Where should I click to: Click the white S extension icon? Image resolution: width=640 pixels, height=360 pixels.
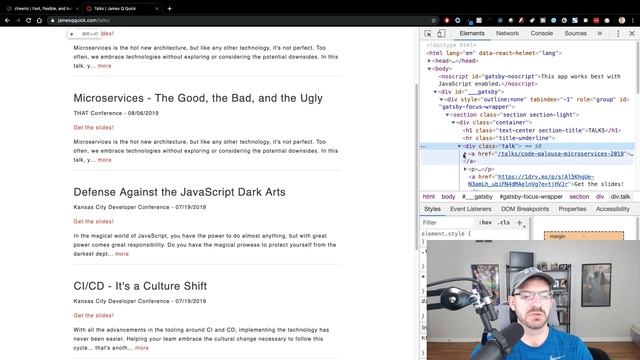pyautogui.click(x=575, y=20)
